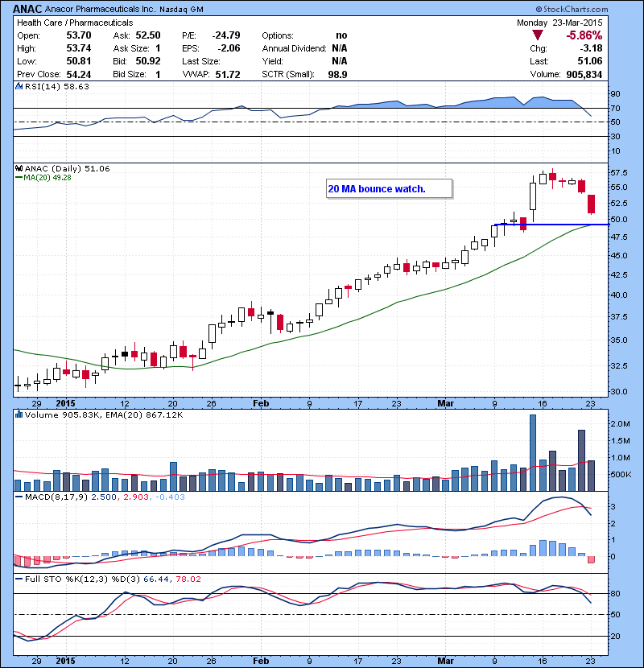Click the Chg value -3.18

(591, 48)
